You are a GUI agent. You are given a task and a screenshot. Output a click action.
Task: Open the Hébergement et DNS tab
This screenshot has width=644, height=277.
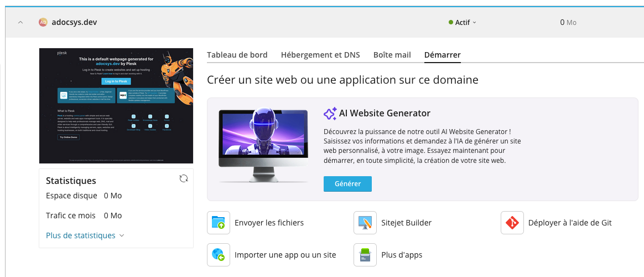[320, 55]
